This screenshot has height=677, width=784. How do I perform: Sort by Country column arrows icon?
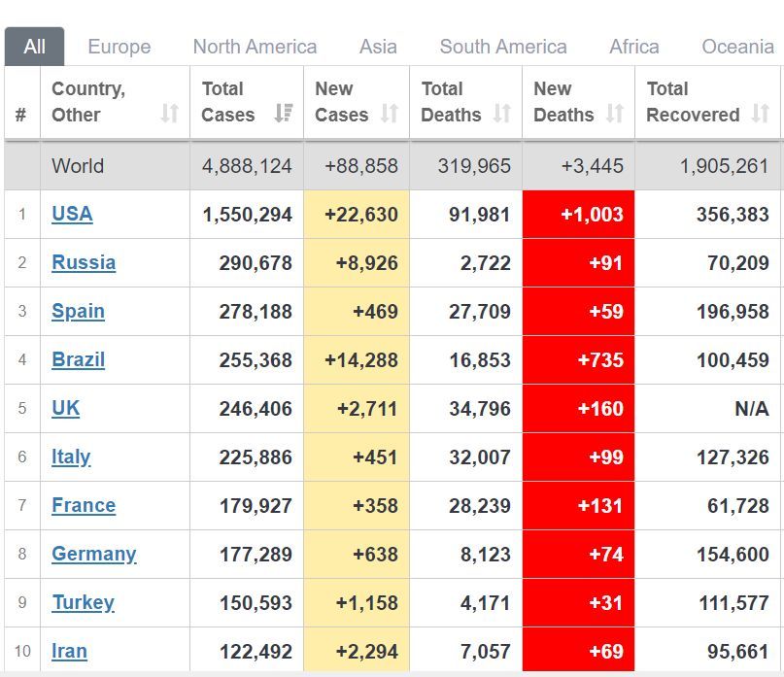pos(170,114)
